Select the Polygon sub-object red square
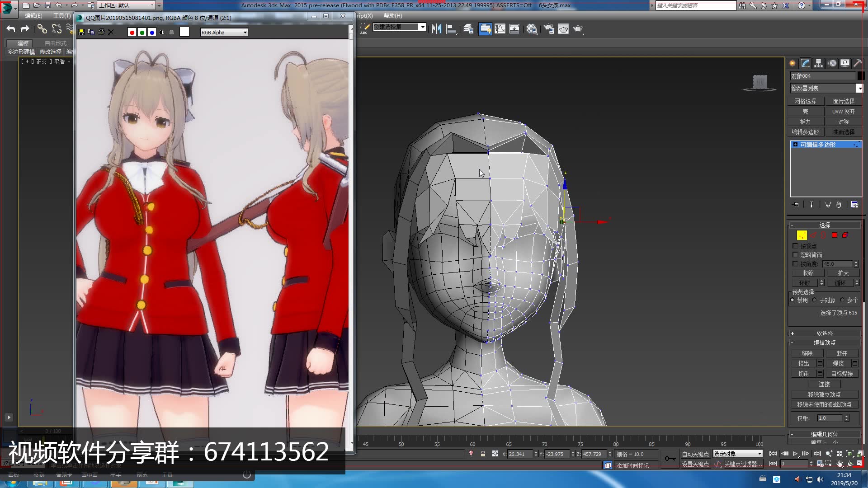868x488 pixels. point(835,235)
